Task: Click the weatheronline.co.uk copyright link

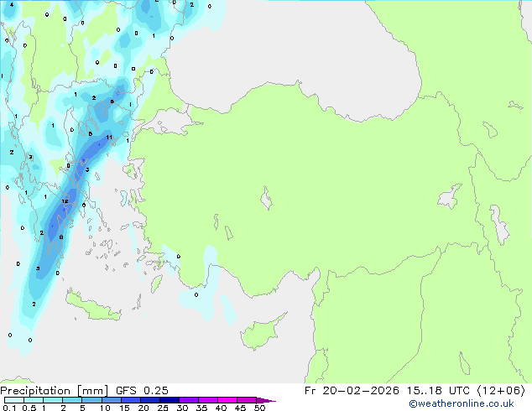Action: [x=462, y=403]
